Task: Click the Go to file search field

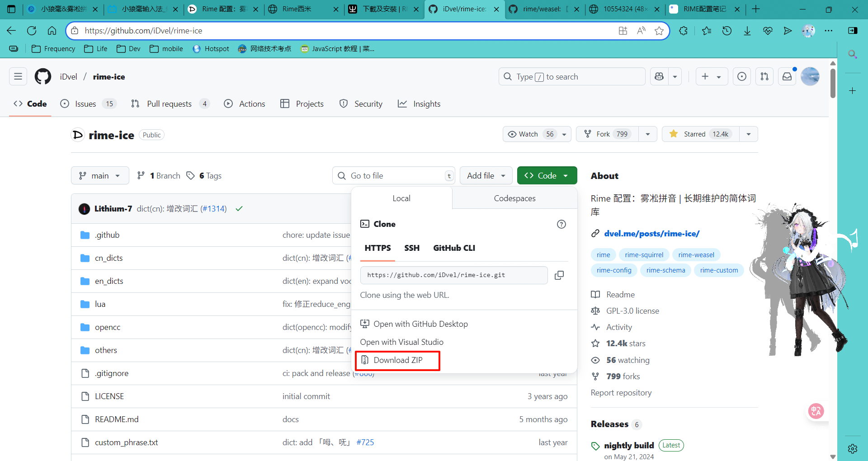Action: click(x=393, y=176)
